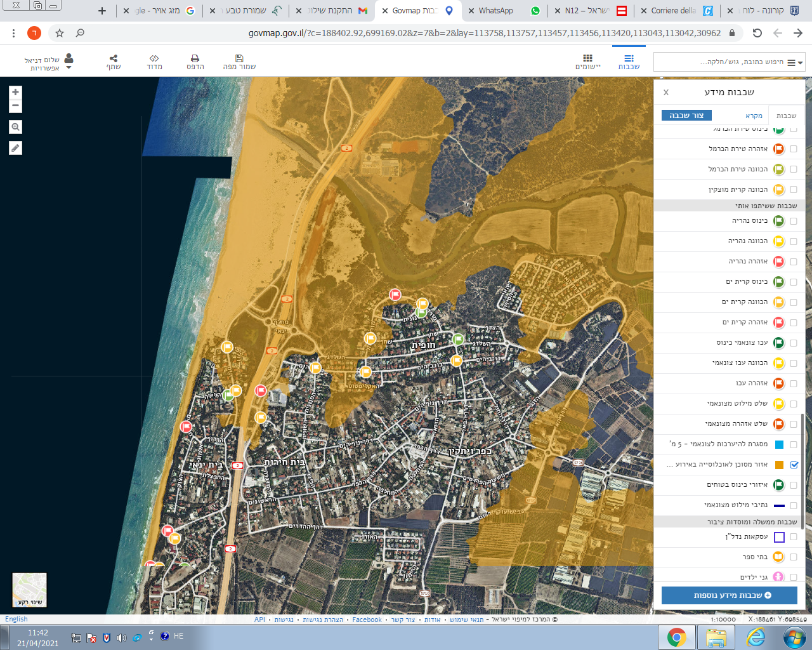
Task: Expand the search bar dropdown arrow
Action: tap(801, 63)
